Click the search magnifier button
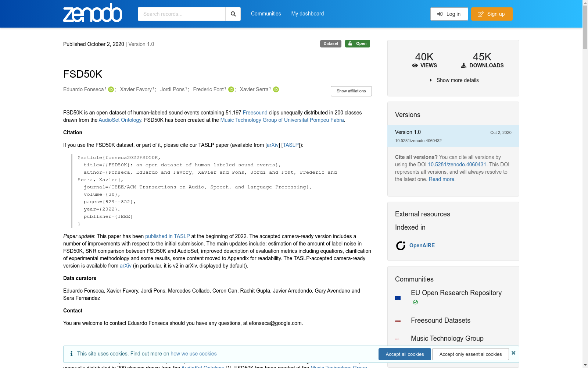 tap(233, 14)
